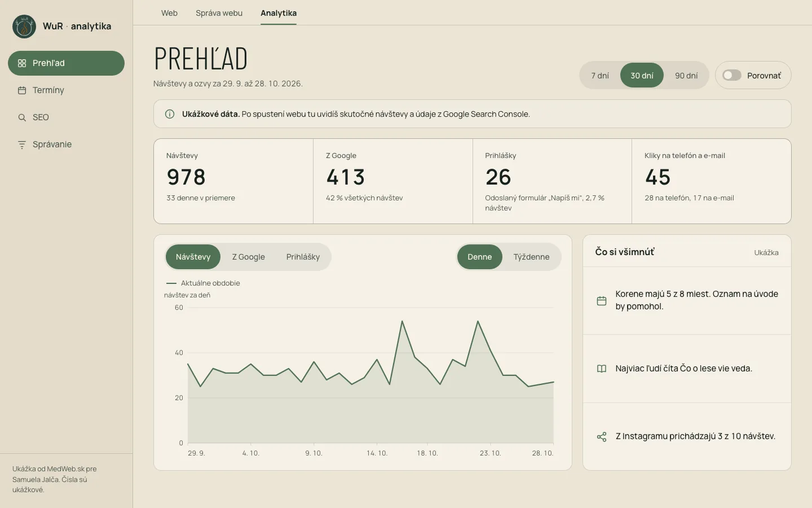Image resolution: width=812 pixels, height=508 pixels.
Task: Click the PREHĽAD page heading
Action: (201, 59)
